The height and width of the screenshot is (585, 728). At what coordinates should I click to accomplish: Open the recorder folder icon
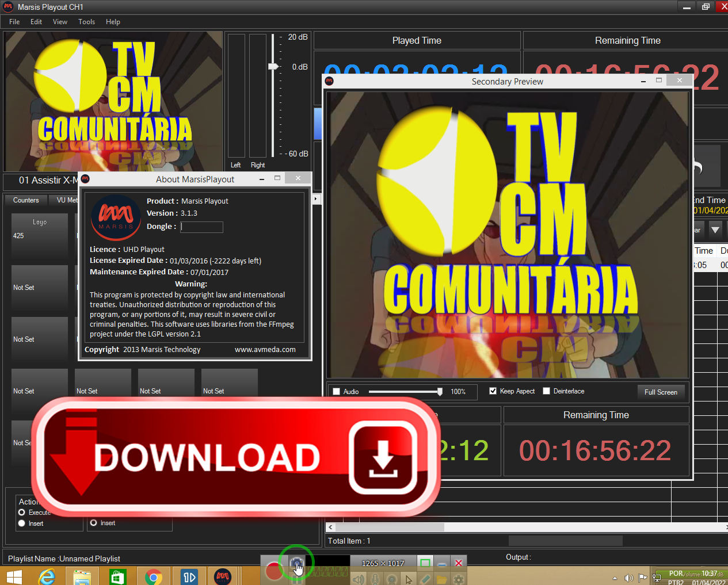(442, 579)
